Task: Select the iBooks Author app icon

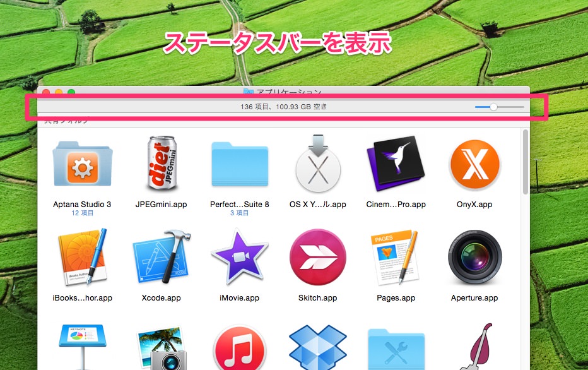Action: coord(83,258)
